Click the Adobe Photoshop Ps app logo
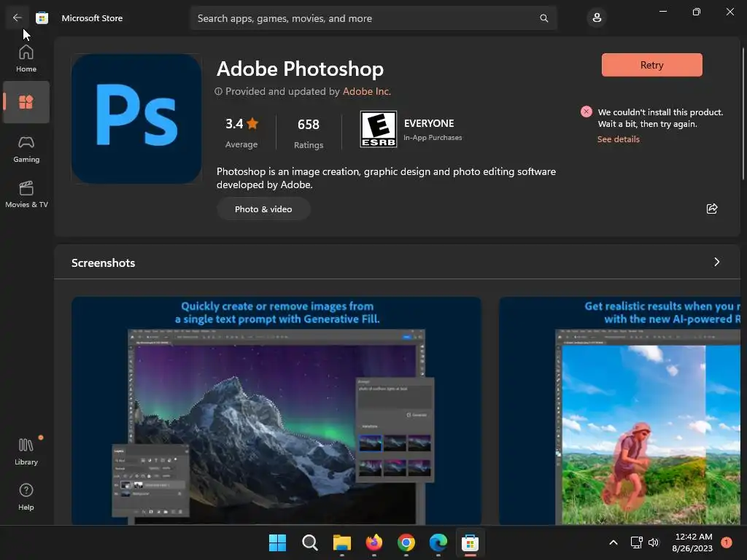 coord(136,119)
